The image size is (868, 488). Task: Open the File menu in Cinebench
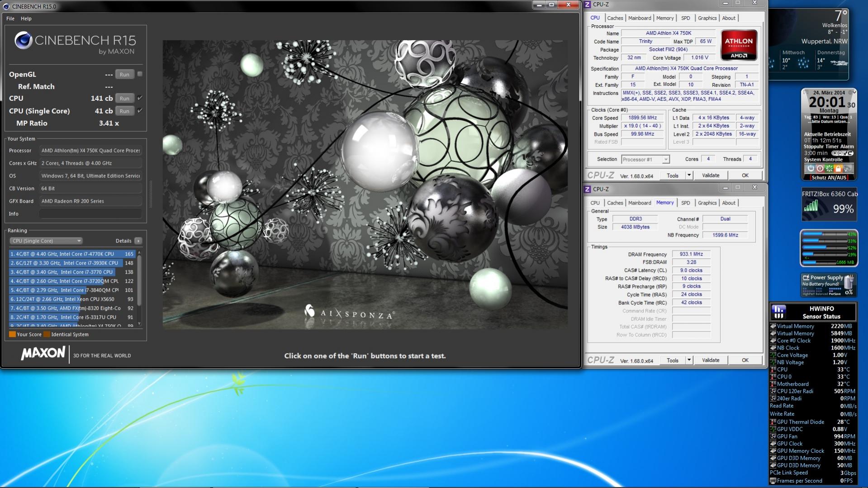(10, 19)
